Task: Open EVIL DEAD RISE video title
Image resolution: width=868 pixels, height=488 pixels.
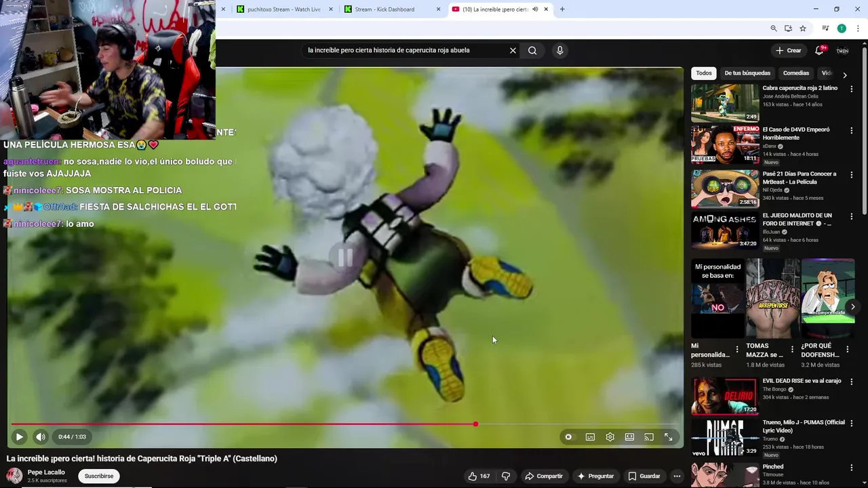Action: click(802, 381)
